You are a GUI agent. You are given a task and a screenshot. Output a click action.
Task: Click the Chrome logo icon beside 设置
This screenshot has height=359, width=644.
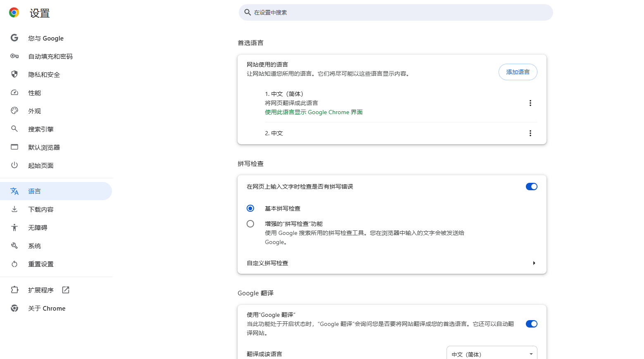[x=14, y=13]
